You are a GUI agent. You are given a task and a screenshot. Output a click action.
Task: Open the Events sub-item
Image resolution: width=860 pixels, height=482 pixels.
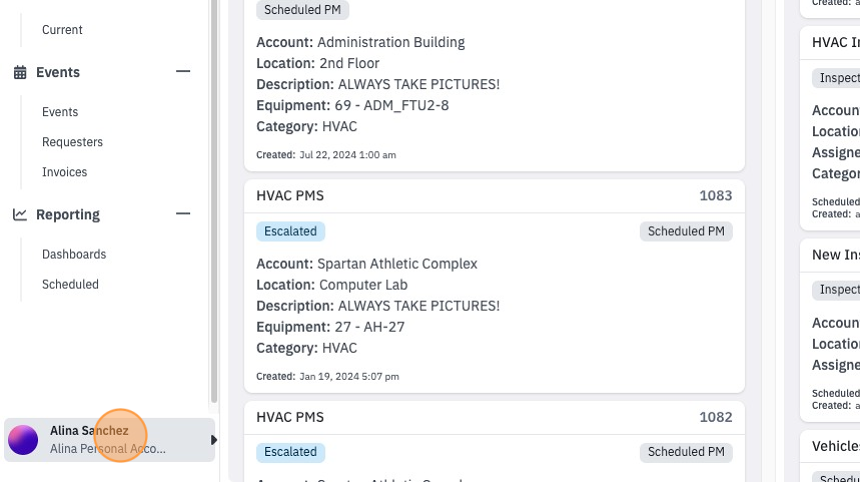(60, 112)
